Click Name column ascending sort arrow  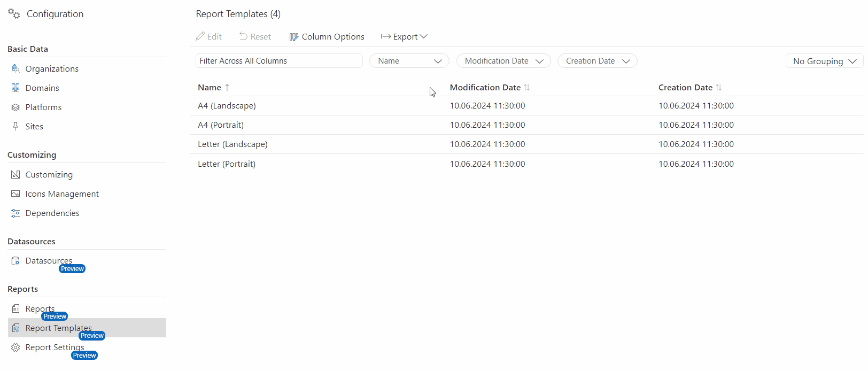pyautogui.click(x=227, y=88)
